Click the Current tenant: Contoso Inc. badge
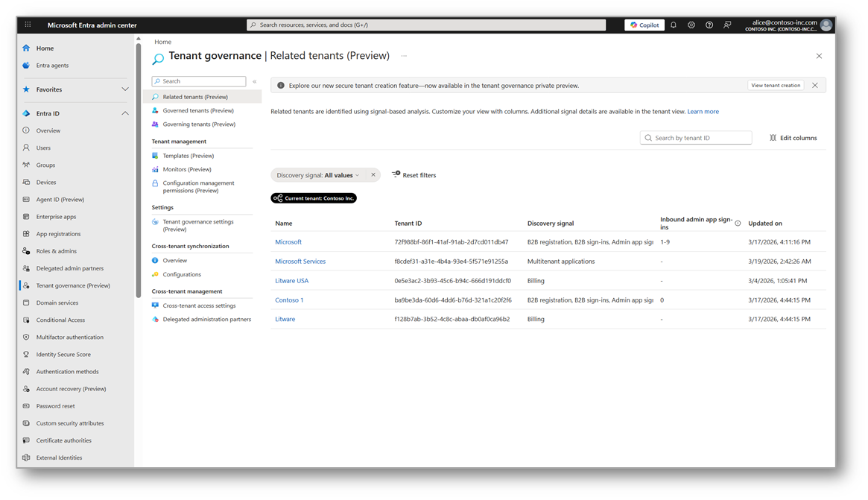This screenshot has height=500, width=868. click(314, 198)
